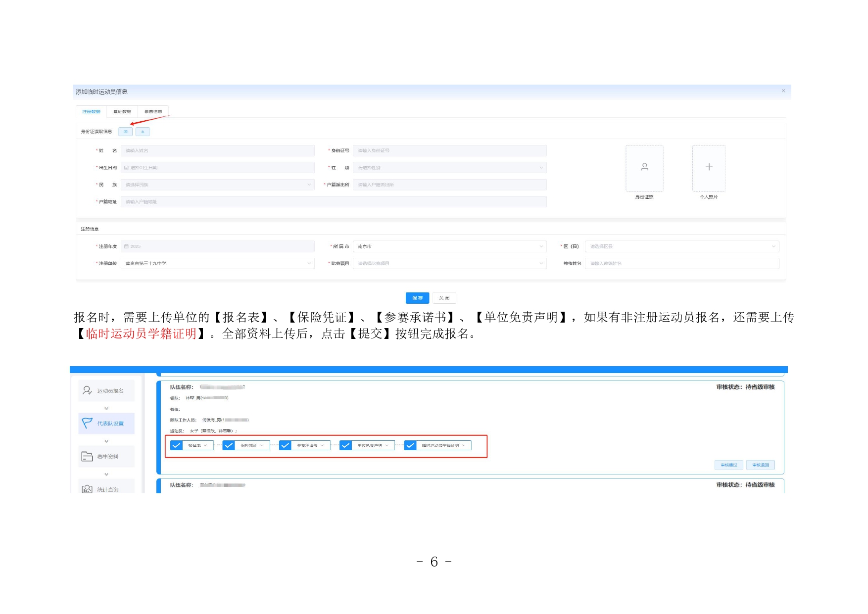Screen dimensions: 868x614
Task: Expand chevron below 运动员报名 in sidebar
Action: click(x=106, y=409)
